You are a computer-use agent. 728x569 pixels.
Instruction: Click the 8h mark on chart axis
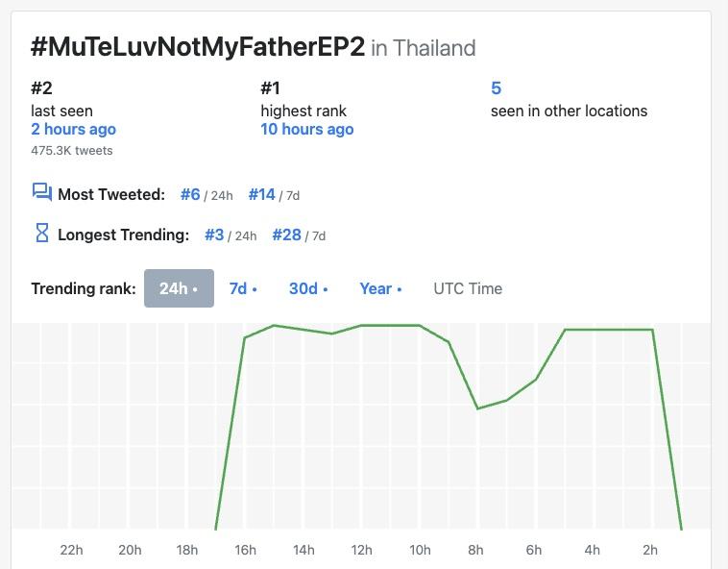[x=476, y=550]
